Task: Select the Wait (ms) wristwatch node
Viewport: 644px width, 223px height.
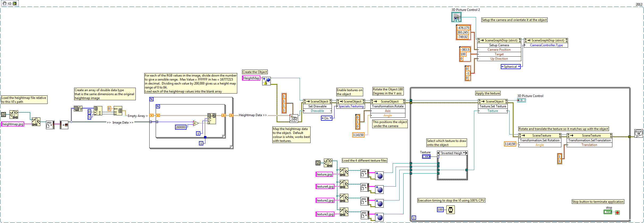Action: 451,210
